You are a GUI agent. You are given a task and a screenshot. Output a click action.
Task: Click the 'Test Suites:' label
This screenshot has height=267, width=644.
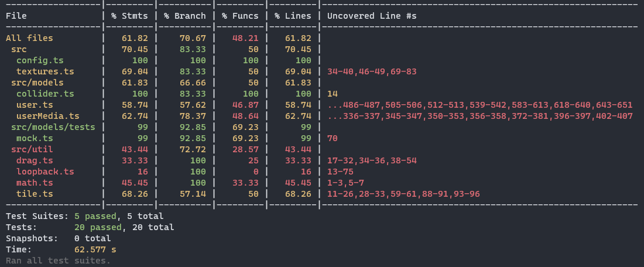coord(37,216)
